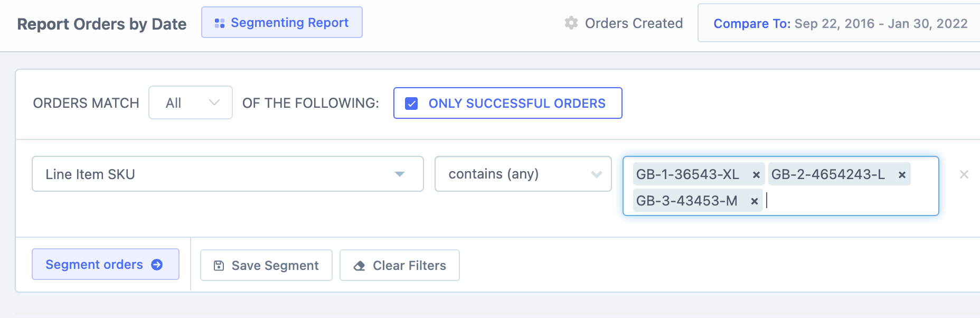Toggle the Only Successful Orders checkbox on
980x318 pixels.
coord(411,103)
